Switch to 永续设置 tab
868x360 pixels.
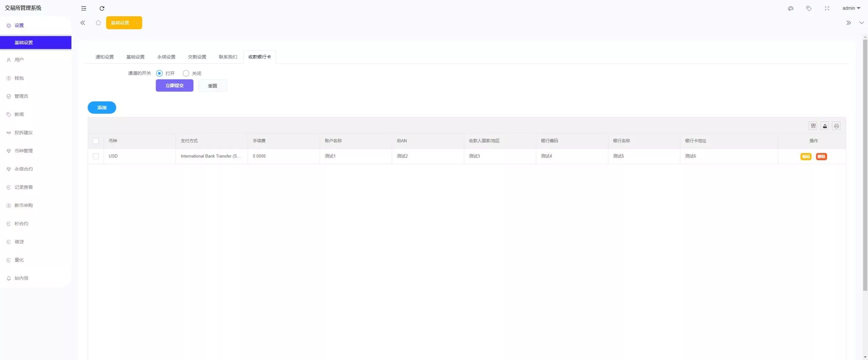[166, 57]
